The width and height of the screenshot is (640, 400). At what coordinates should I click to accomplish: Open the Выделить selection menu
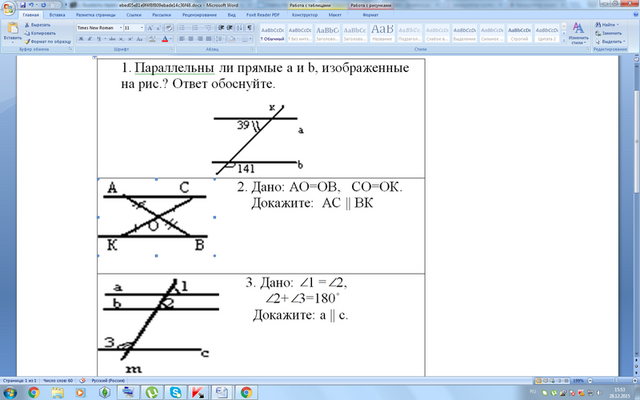click(610, 41)
